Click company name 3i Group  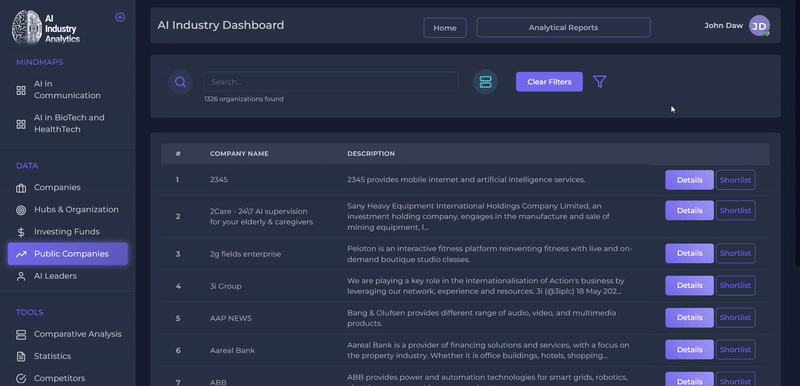pyautogui.click(x=226, y=286)
